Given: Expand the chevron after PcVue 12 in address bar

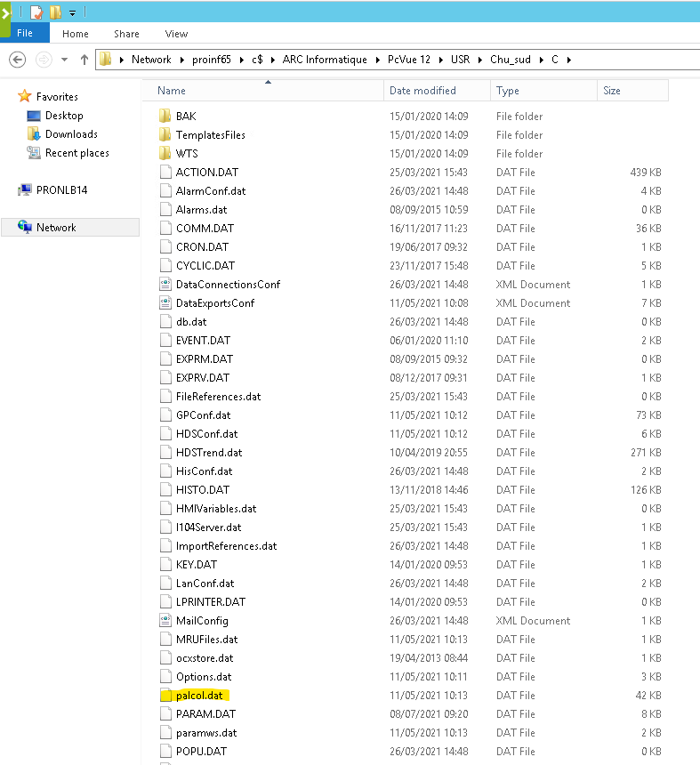Looking at the screenshot, I should point(439,60).
